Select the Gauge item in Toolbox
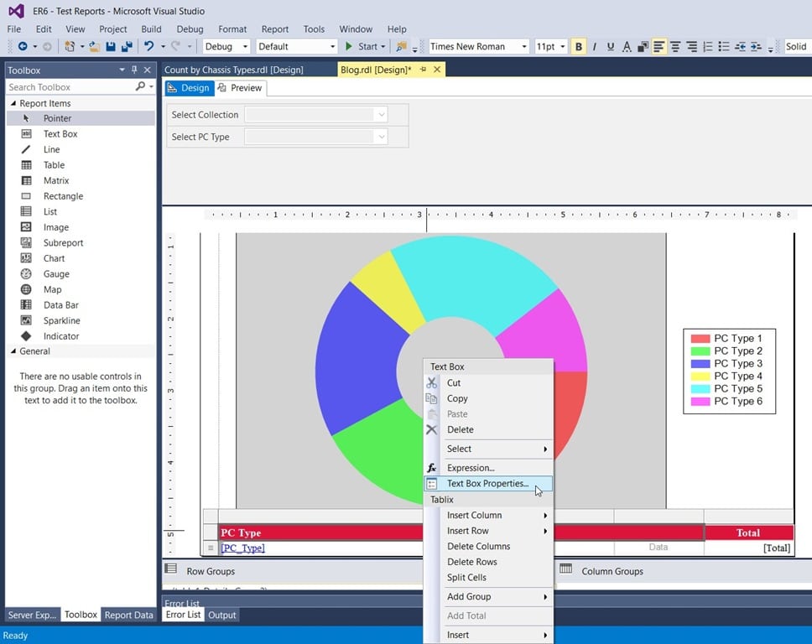Screen dimensions: 812x644 coord(56,274)
